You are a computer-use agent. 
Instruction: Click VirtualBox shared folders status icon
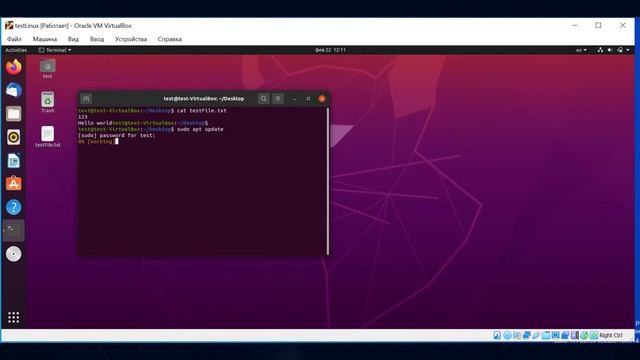[x=546, y=335]
